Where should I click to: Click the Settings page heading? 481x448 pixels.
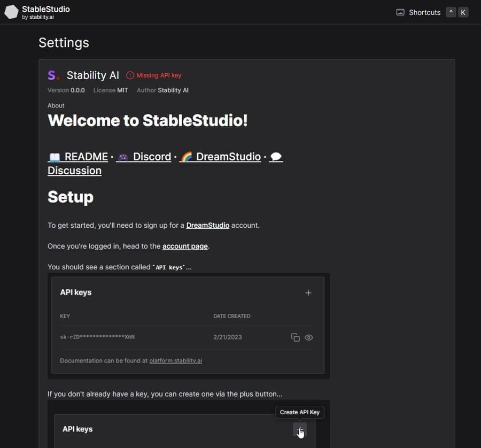coord(64,43)
